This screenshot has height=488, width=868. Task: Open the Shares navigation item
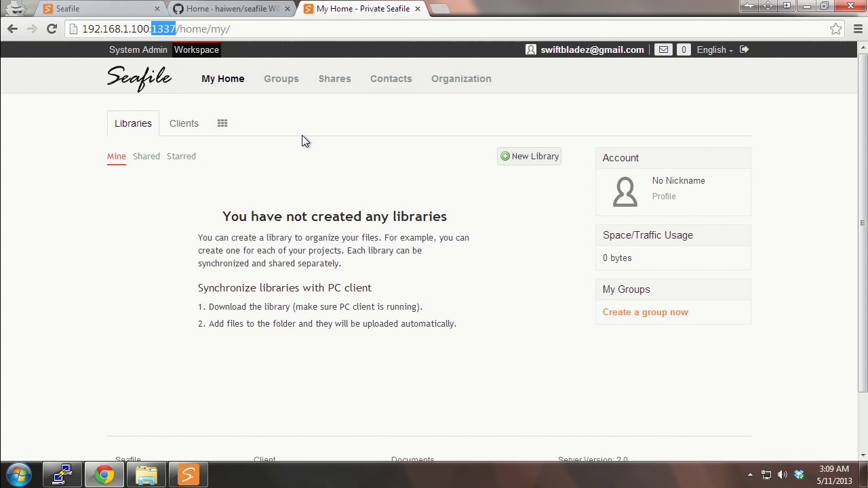[335, 79]
